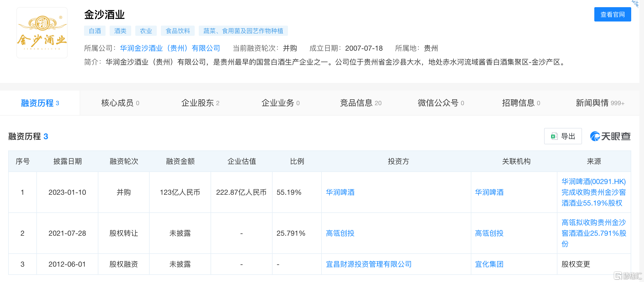
Task: Open the 高瓴拟收购贵州金沙窖酒酒业 source link
Action: pos(594,233)
